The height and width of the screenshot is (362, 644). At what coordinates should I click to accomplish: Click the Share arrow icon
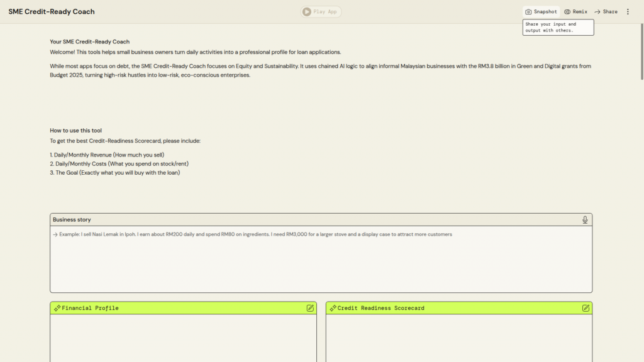click(x=597, y=12)
